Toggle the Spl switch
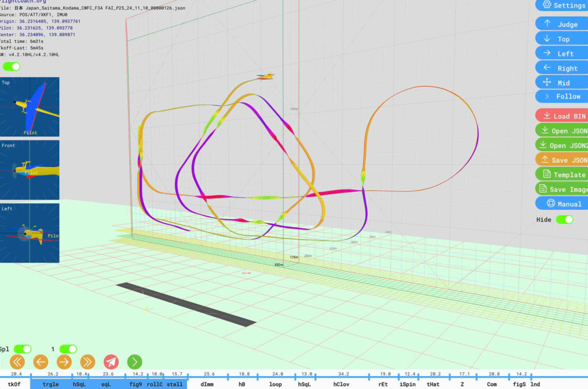This screenshot has width=588, height=389. coord(22,349)
